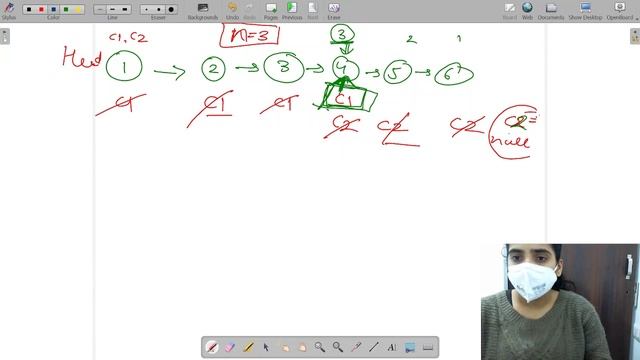Screen dimensions: 640x360
Task: Select the arrow selector tool
Action: coord(266,347)
